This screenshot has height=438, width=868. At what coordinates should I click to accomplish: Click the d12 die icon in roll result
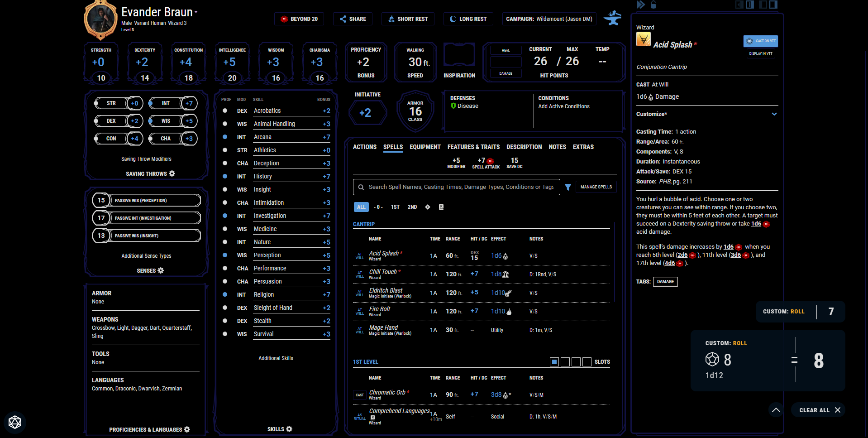click(x=712, y=359)
